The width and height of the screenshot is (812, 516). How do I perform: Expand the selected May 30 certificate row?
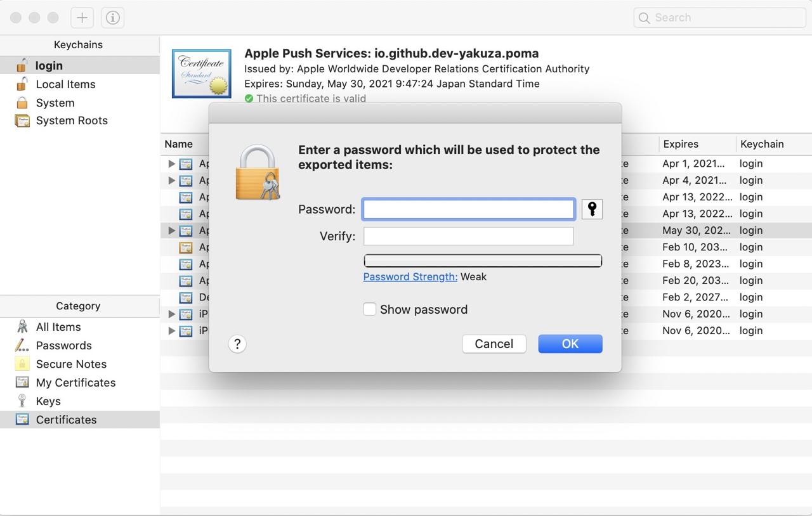coord(171,230)
